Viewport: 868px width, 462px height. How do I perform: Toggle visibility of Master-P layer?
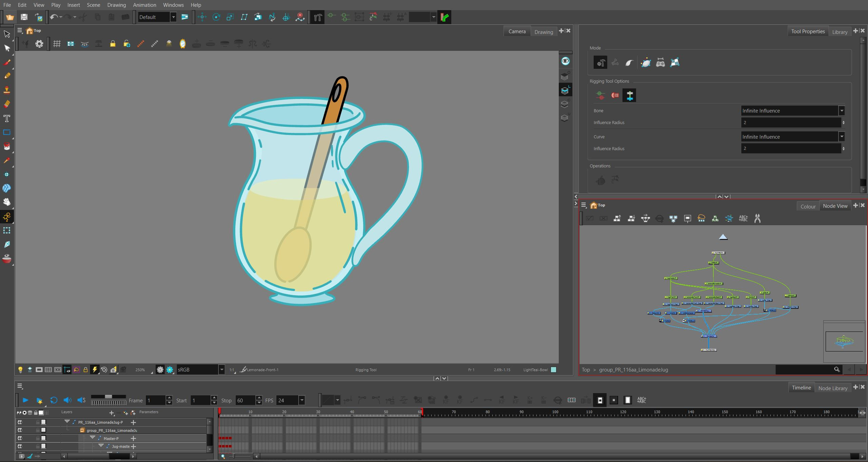[20, 438]
